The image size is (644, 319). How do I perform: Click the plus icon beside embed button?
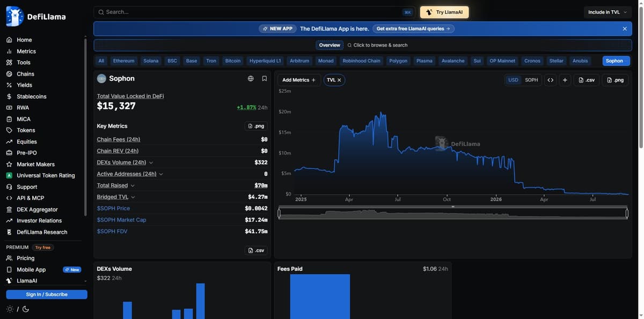(565, 80)
